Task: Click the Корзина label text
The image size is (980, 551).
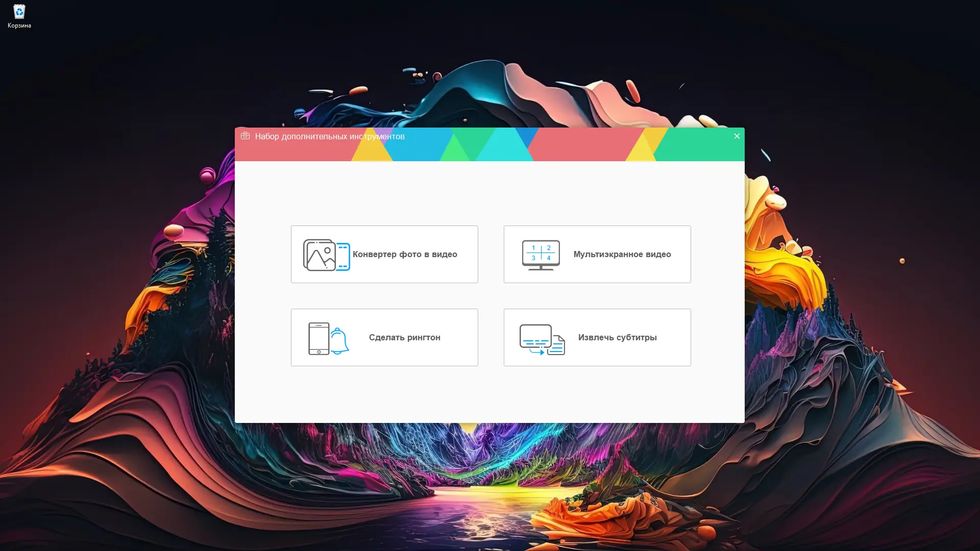Action: [x=19, y=26]
